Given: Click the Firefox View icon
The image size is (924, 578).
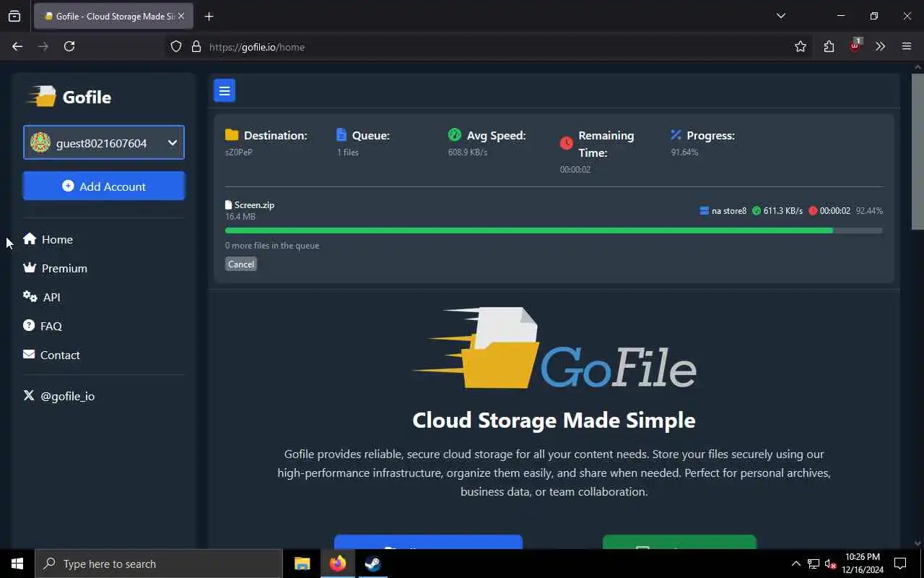Looking at the screenshot, I should pyautogui.click(x=14, y=16).
